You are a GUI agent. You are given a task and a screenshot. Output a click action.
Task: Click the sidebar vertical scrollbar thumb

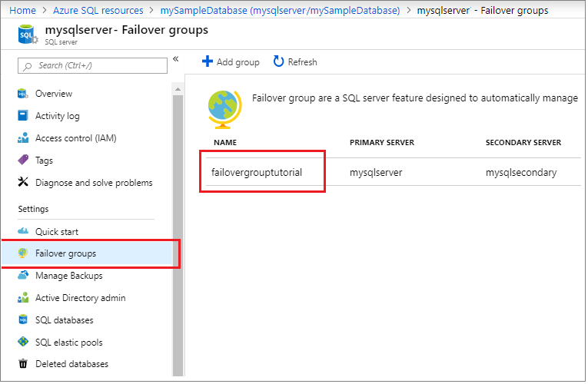(x=178, y=235)
